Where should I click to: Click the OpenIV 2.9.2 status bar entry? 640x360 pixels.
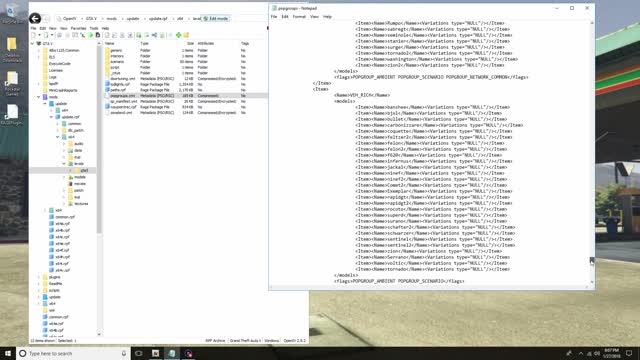coord(294,340)
